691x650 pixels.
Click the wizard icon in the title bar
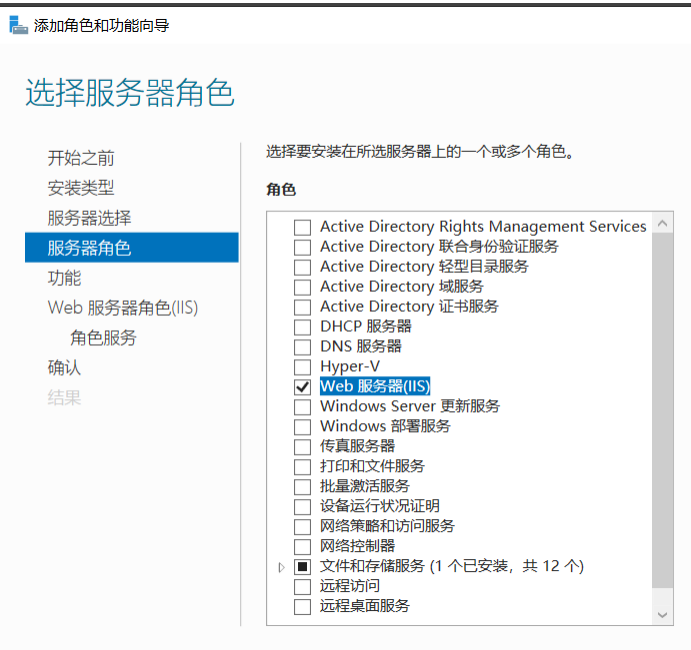pos(18,25)
